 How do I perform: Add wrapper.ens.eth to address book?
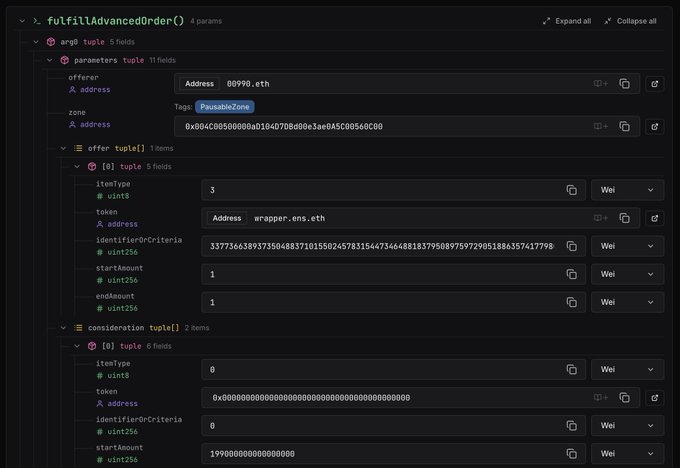(601, 218)
